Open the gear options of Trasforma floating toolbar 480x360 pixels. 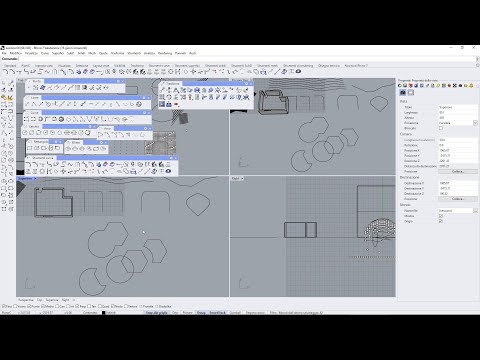click(x=246, y=84)
